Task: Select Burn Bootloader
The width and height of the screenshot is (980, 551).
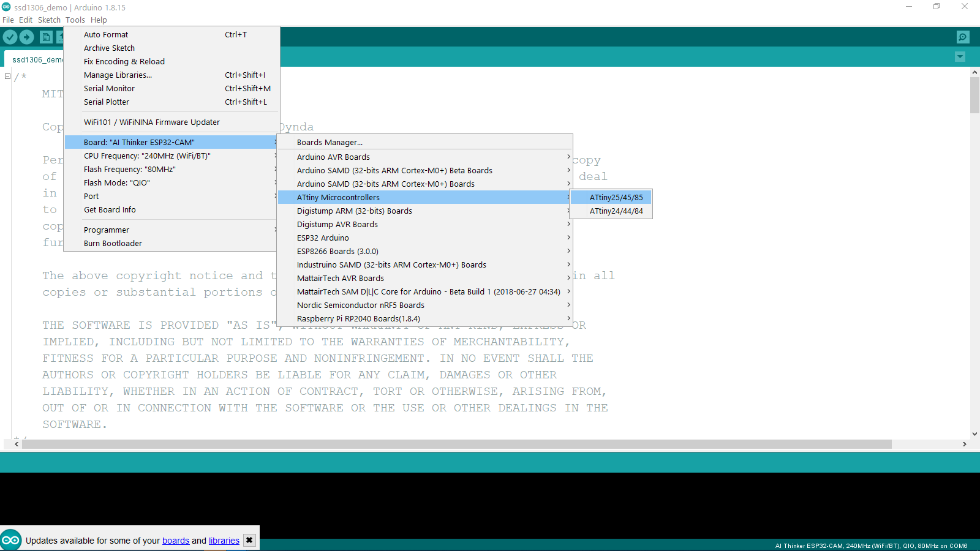Action: pyautogui.click(x=171, y=244)
